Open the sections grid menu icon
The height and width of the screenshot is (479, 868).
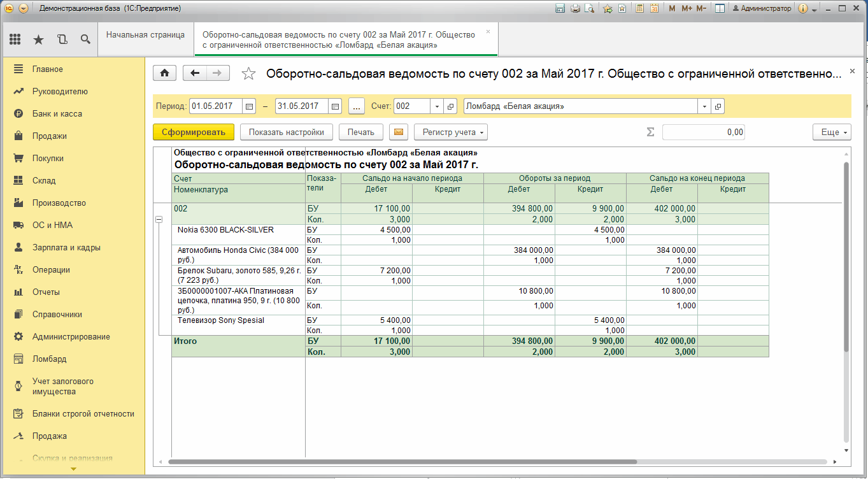(x=15, y=39)
